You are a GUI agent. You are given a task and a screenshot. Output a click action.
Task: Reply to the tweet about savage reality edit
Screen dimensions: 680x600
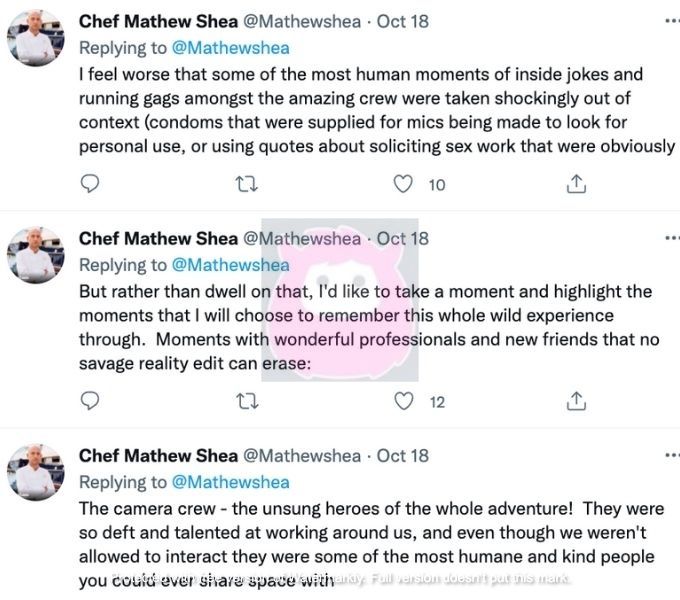click(90, 401)
